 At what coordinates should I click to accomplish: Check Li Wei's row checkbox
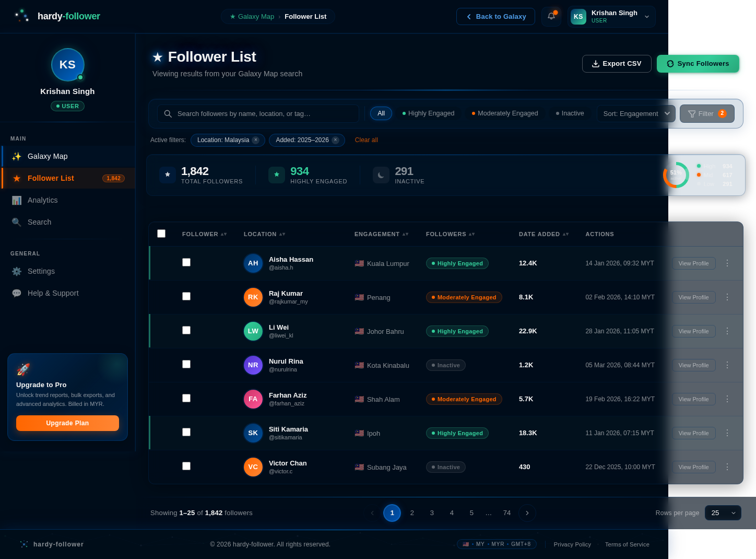coord(186,330)
